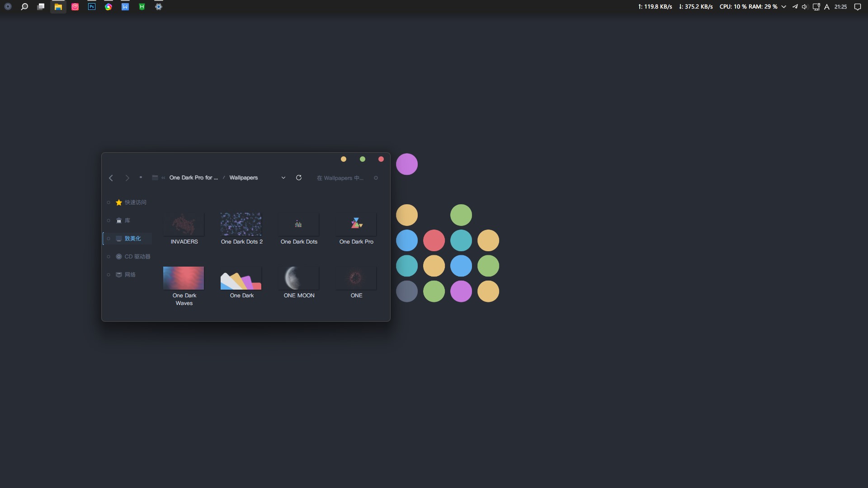Open the address bar history dropdown

[283, 178]
